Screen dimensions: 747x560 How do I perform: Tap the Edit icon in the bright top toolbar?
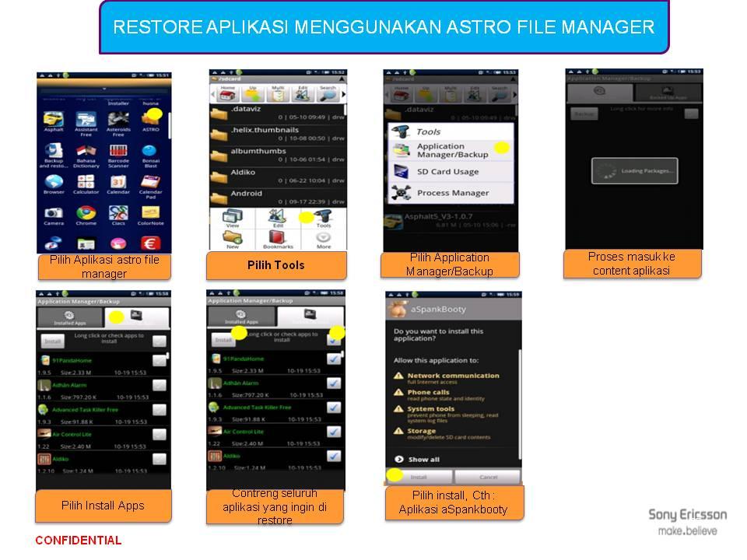click(x=303, y=94)
